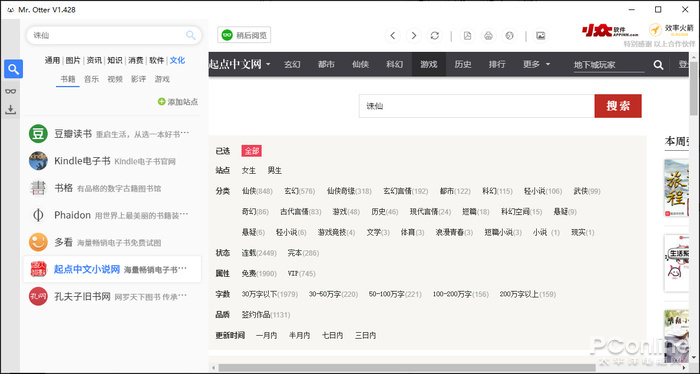The width and height of the screenshot is (700, 374).
Task: Filter quality 签约作品(1131)
Action: 266,315
